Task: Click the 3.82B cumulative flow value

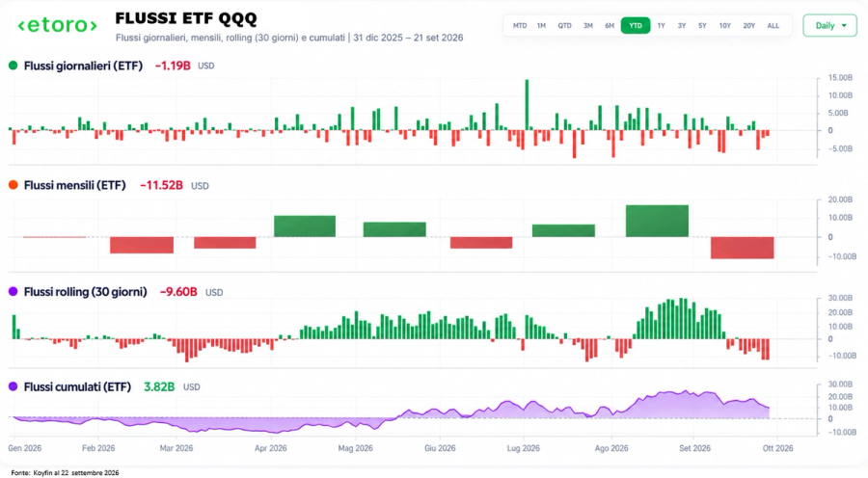Action: click(x=159, y=386)
